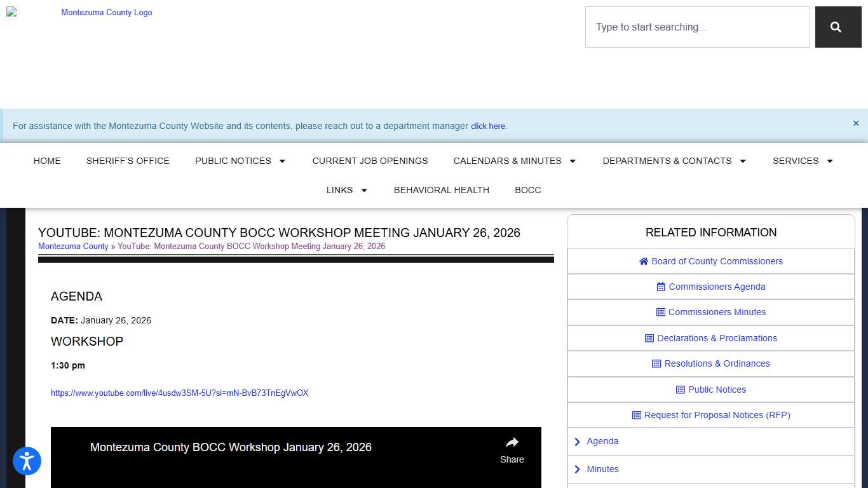868x488 pixels.
Task: Open the BEHAVIORAL HEALTH menu item
Action: pos(441,190)
